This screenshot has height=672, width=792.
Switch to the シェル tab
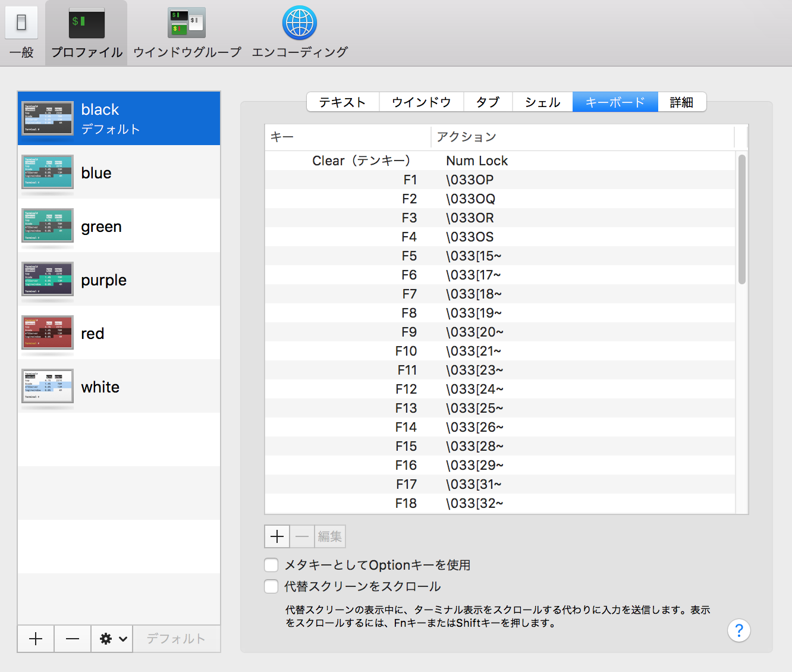(x=542, y=102)
